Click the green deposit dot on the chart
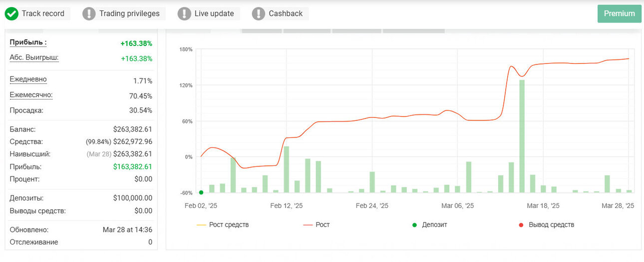Viewport: 644px width, 262px height. coord(201,192)
